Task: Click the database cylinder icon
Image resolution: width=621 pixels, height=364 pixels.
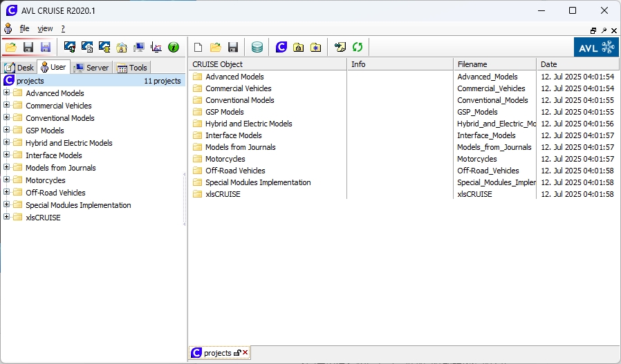Action: click(x=257, y=48)
